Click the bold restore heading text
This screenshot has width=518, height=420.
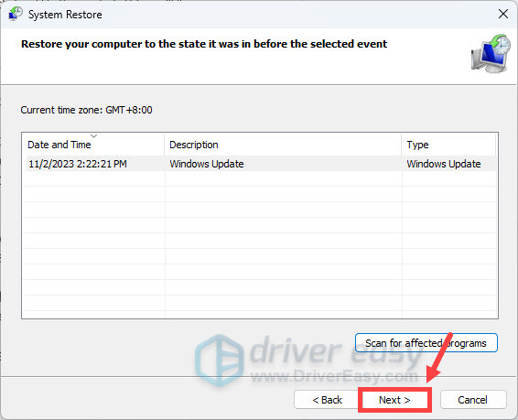pyautogui.click(x=204, y=44)
